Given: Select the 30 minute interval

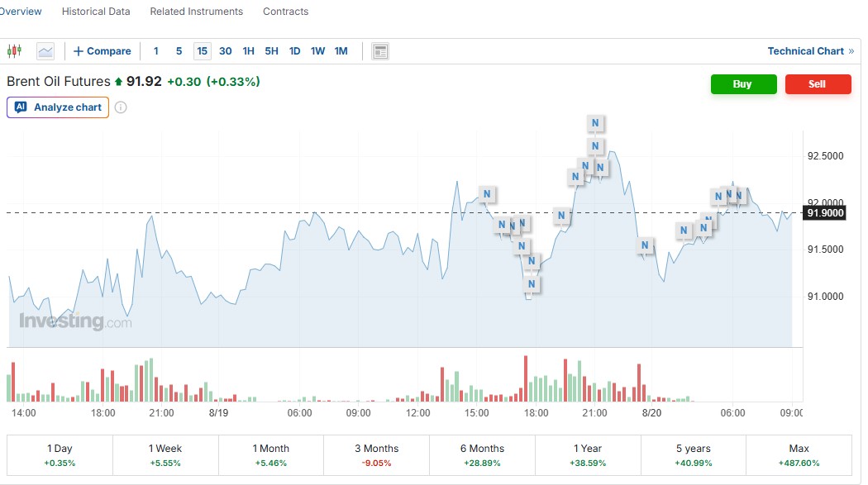Looking at the screenshot, I should [x=226, y=51].
